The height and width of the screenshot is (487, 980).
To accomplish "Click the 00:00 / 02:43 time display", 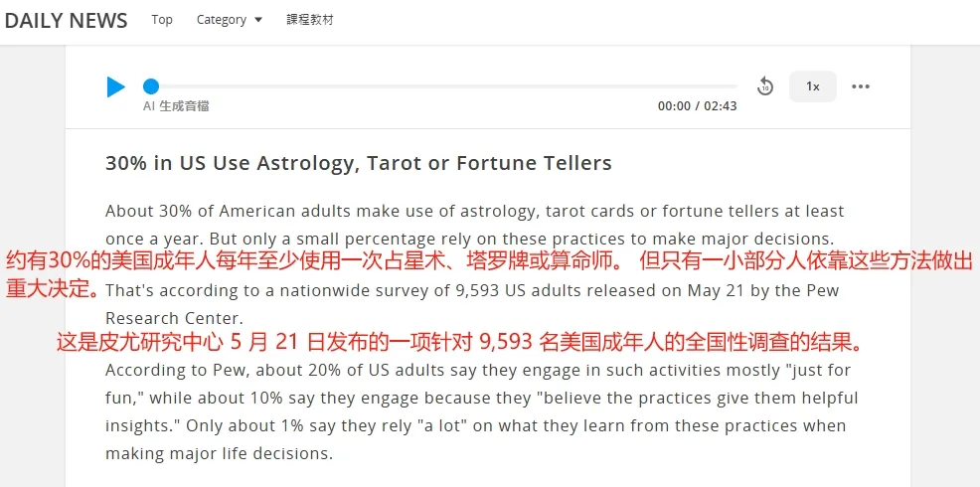I will click(x=697, y=106).
